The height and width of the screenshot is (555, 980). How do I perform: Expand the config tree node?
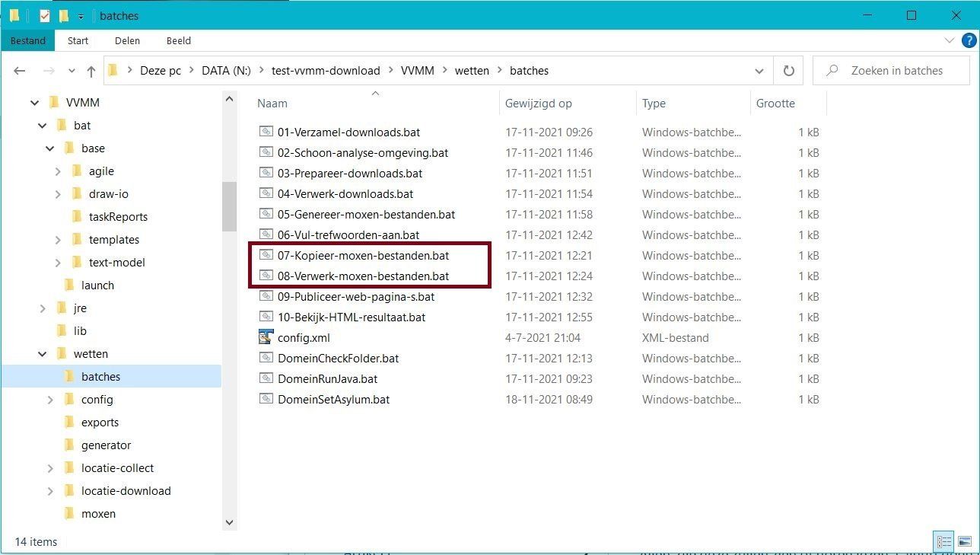point(50,400)
